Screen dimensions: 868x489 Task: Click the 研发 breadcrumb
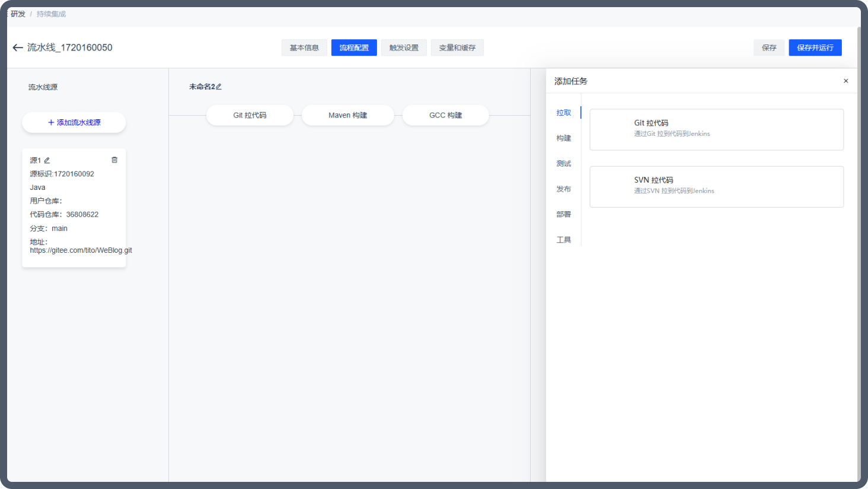pyautogui.click(x=18, y=14)
